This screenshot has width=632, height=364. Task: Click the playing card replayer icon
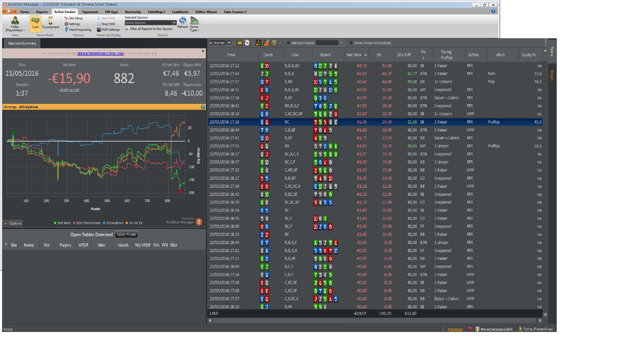coord(247,43)
